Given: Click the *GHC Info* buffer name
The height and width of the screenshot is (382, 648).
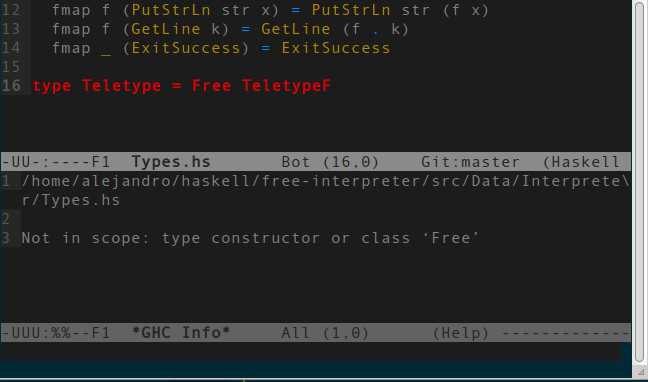Looking at the screenshot, I should tap(181, 332).
